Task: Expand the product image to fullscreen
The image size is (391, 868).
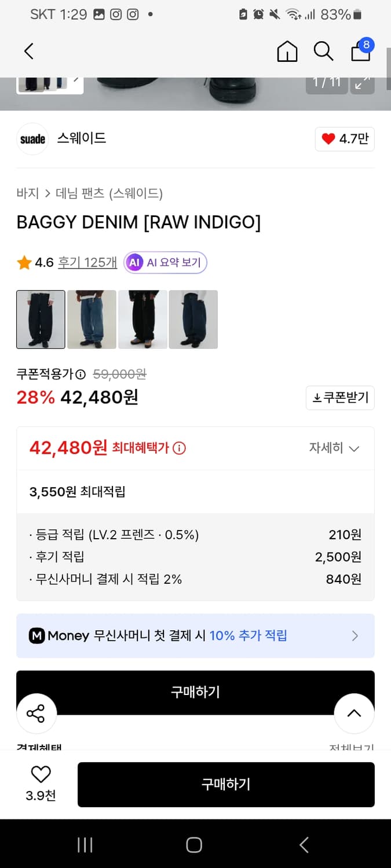Action: coord(362,84)
